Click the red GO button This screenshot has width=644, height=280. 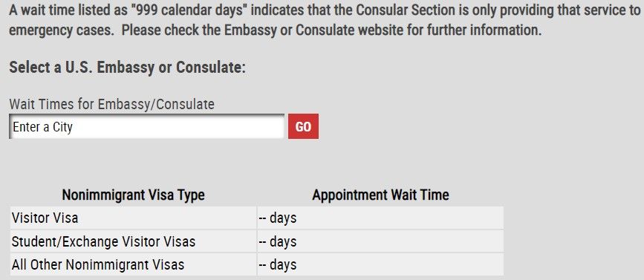pos(303,126)
